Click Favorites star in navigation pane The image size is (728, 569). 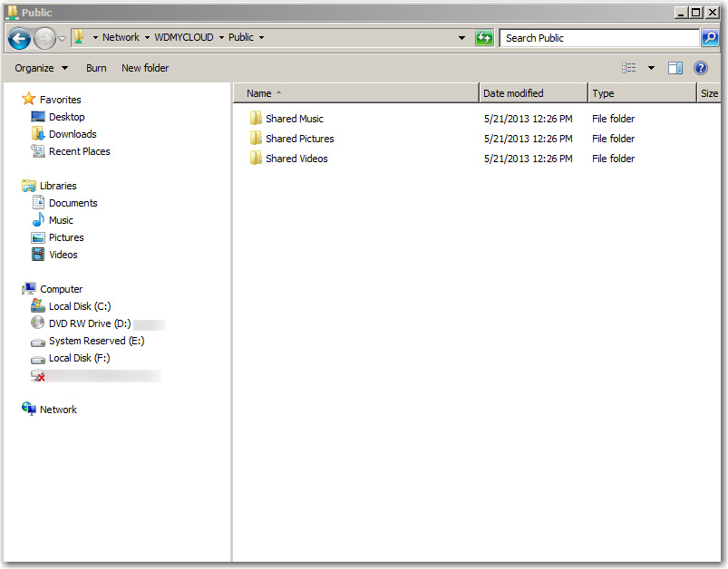[28, 99]
